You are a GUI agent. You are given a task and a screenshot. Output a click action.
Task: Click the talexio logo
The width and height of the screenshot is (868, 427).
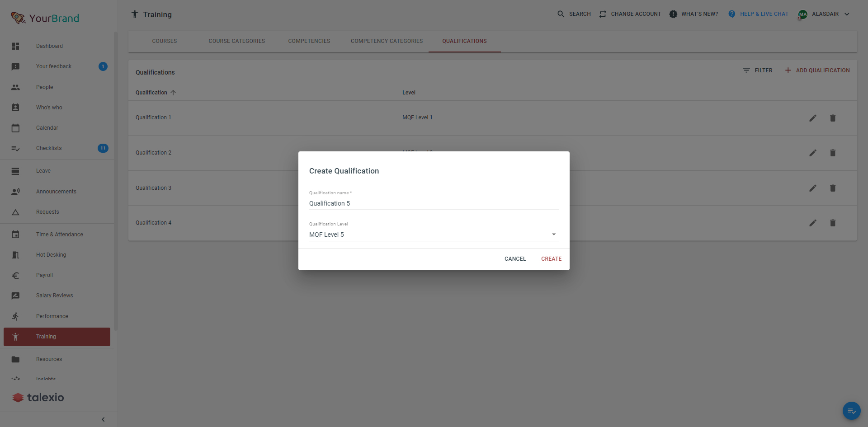[x=38, y=397]
